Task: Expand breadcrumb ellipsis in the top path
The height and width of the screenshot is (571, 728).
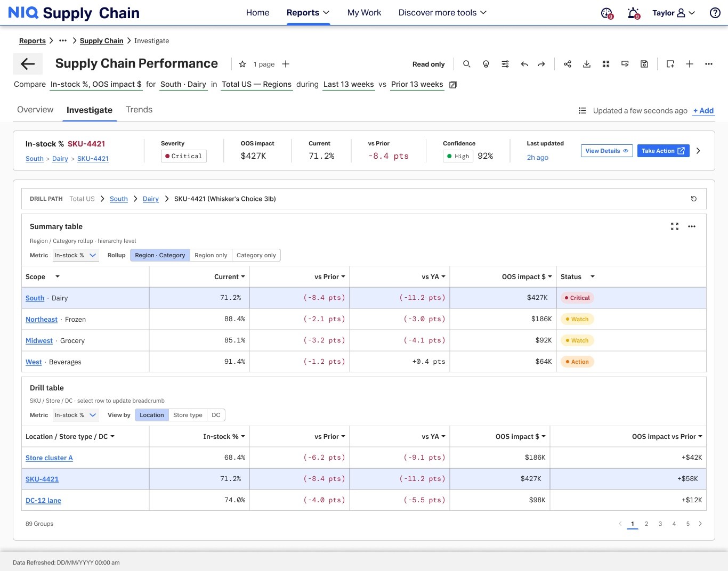Action: 63,40
